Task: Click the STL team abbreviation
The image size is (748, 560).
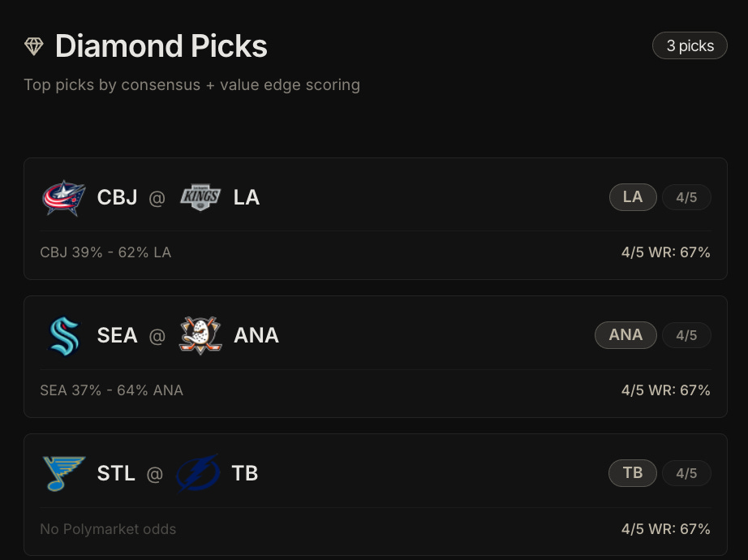Action: (116, 473)
